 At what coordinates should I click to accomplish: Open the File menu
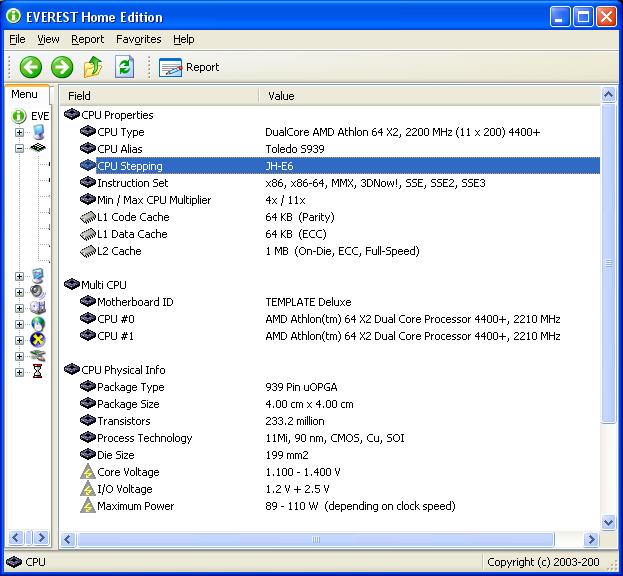point(17,39)
